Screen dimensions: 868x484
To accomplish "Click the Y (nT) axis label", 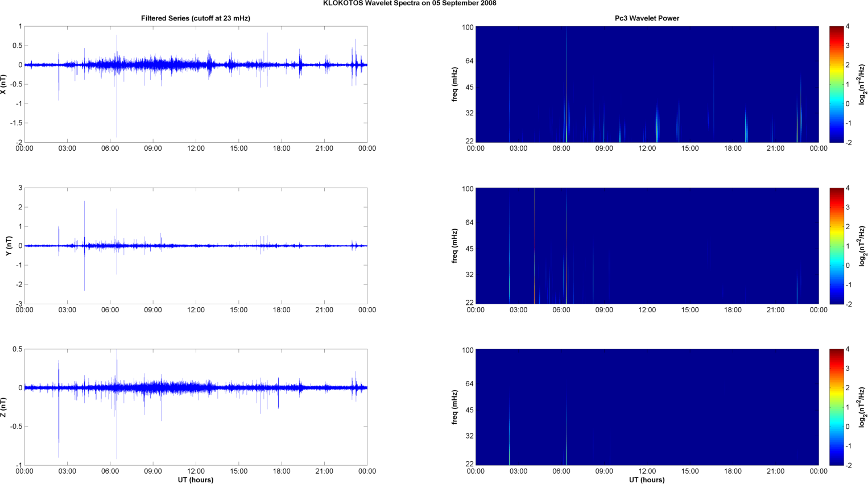I will [x=9, y=246].
